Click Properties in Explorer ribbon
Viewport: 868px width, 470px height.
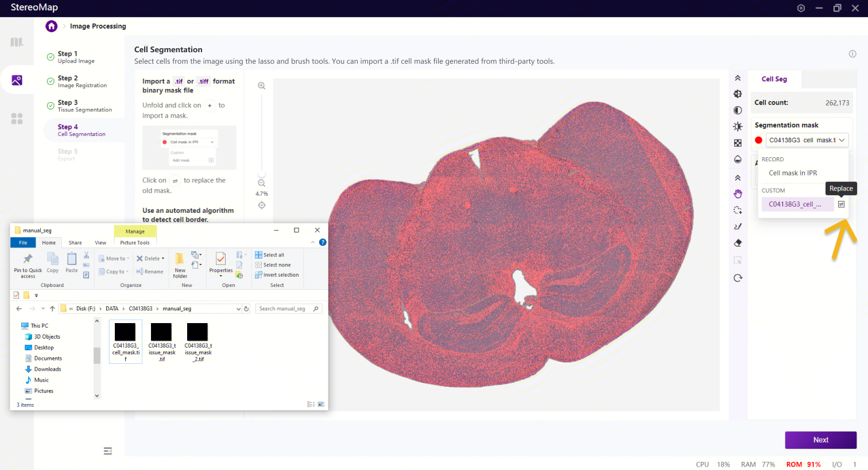click(x=221, y=265)
